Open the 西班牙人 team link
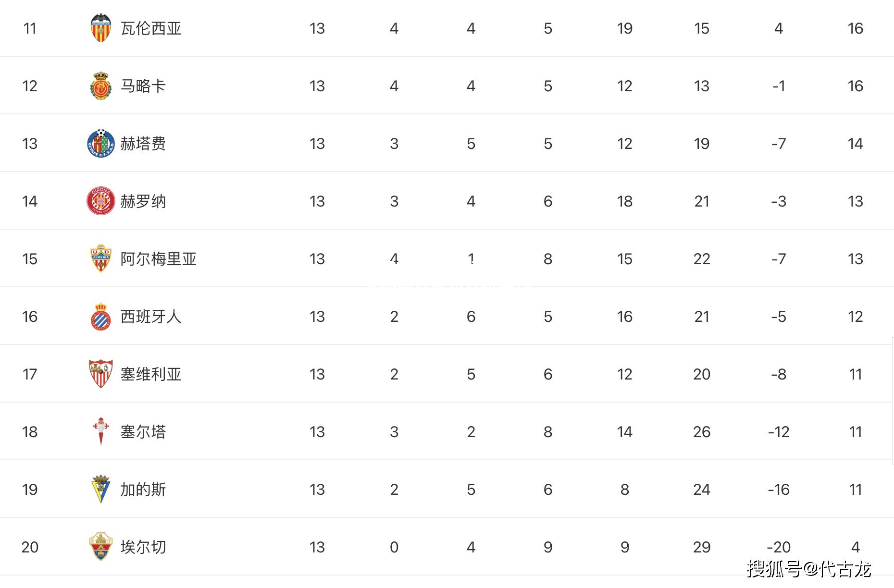Viewport: 894px width, 588px height. click(x=151, y=317)
